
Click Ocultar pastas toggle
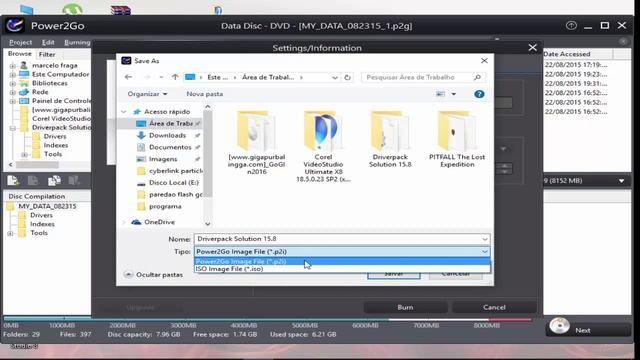[154, 275]
